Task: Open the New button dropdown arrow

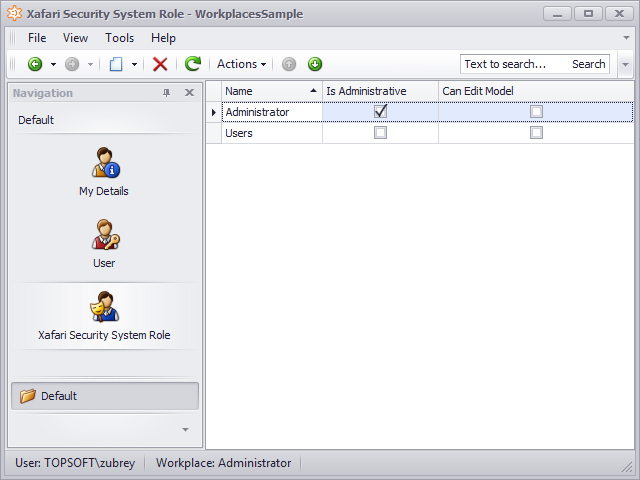Action: (134, 64)
